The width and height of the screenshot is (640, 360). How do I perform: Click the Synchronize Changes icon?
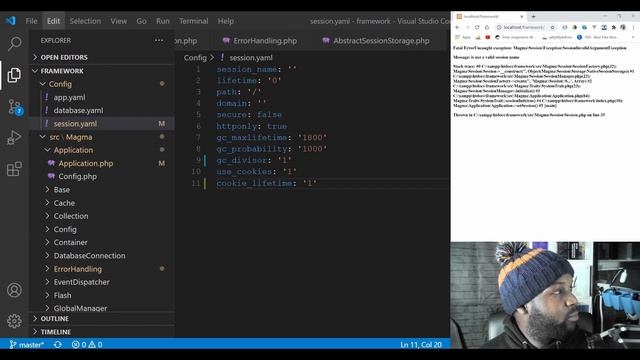58,344
